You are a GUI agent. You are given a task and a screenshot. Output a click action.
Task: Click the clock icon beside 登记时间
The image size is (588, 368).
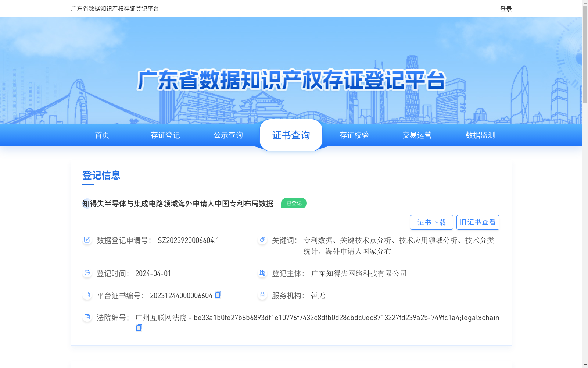point(87,273)
